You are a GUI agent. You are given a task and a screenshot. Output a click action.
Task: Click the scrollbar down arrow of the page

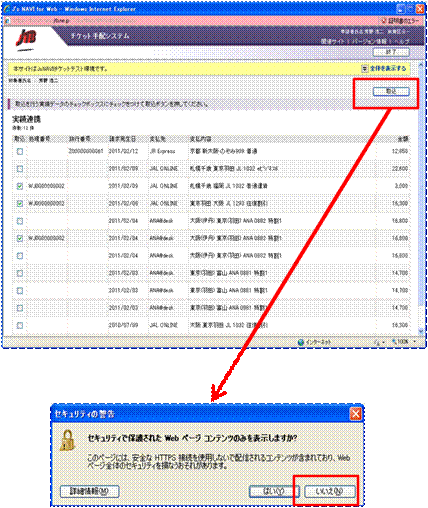click(x=421, y=331)
